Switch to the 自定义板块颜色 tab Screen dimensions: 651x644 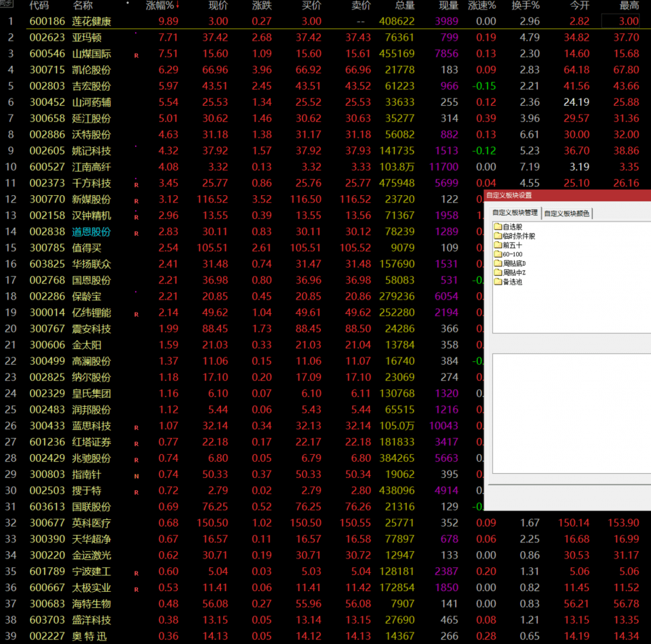coord(567,214)
